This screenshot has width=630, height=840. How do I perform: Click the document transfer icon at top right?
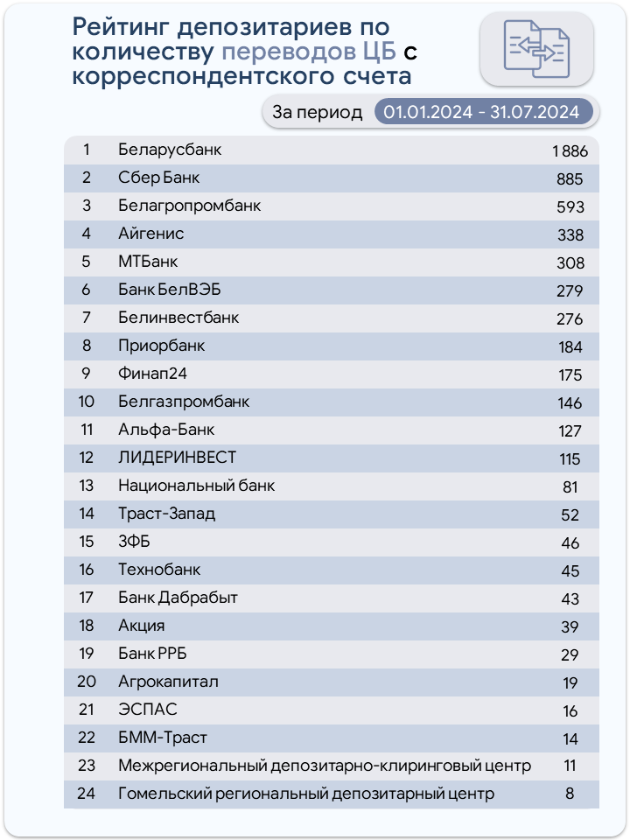pos(536,49)
